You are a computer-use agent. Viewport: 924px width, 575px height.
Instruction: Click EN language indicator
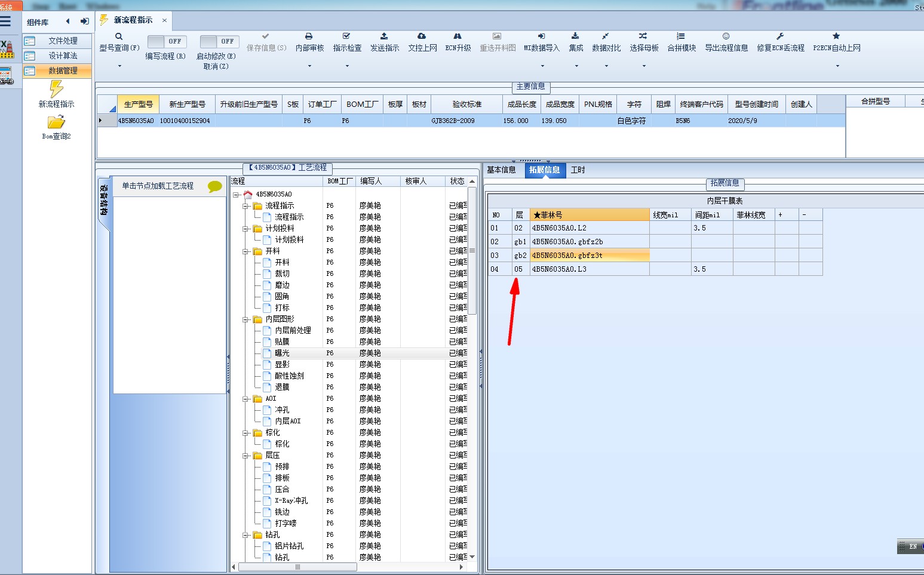pos(913,546)
